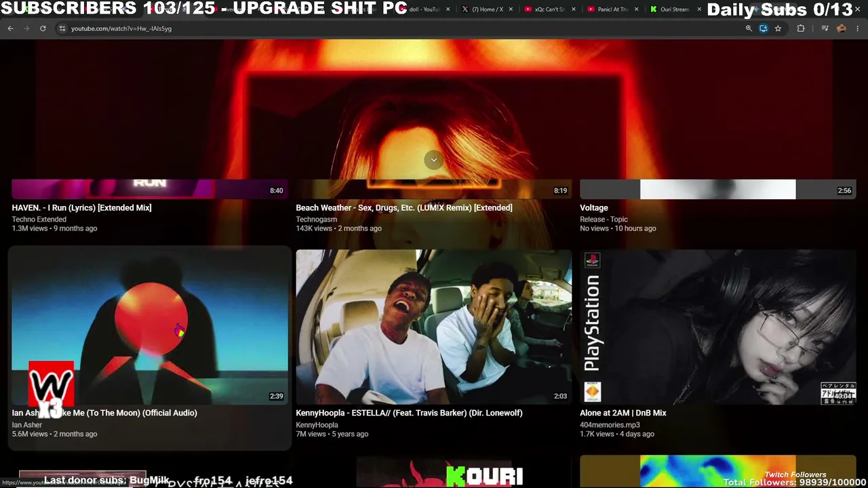Visit the 404memories.mp3 channel

610,425
